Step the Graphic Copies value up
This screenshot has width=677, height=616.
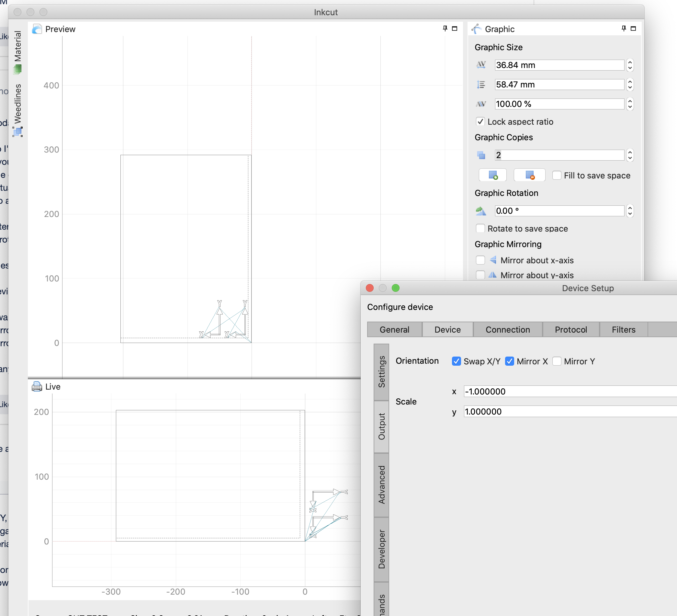tap(630, 153)
